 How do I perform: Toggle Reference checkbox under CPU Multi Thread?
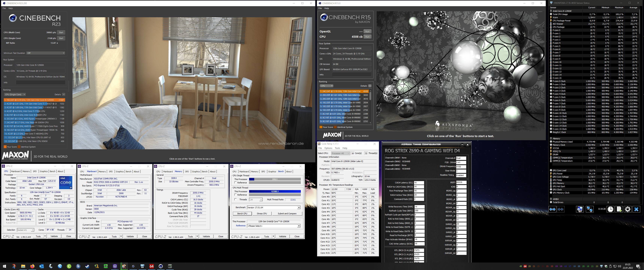(236, 195)
